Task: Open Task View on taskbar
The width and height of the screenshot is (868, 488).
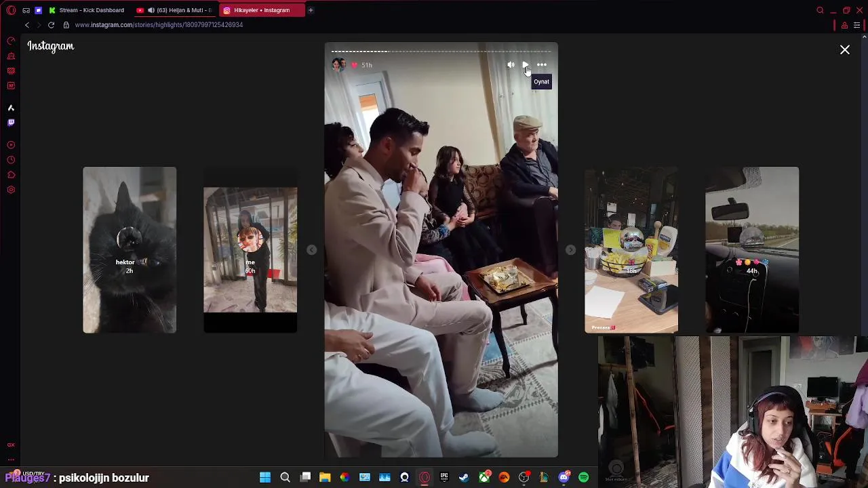Action: (305, 477)
